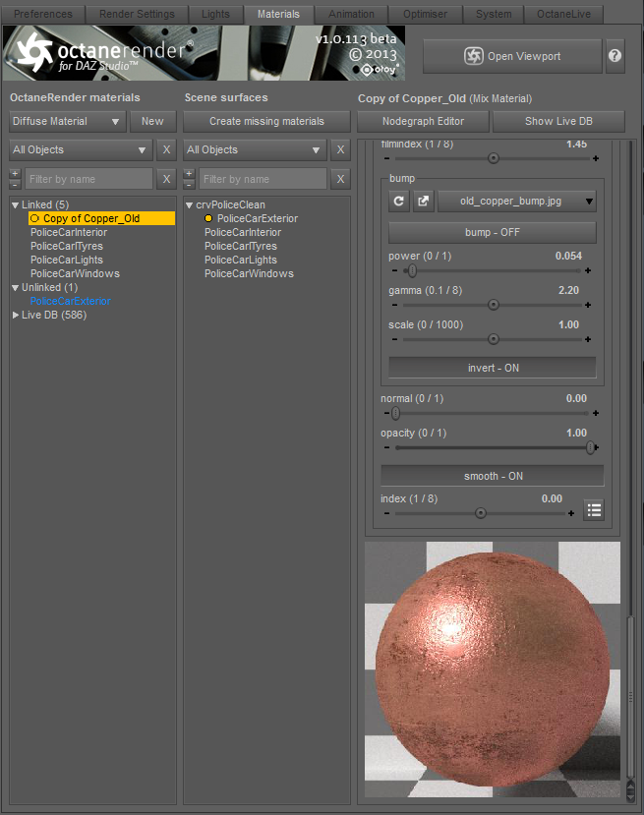Select PoliceCarWindows in scene surfaces
The image size is (644, 815).
pos(249,273)
